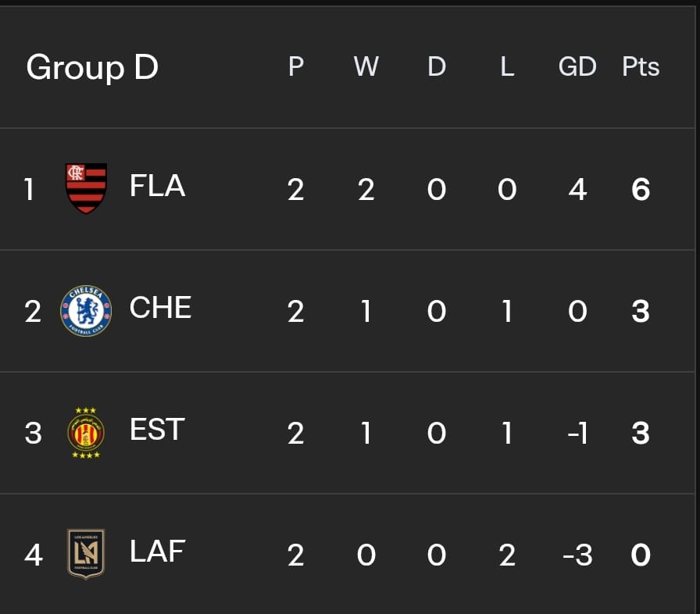Click the LAFC club logo
This screenshot has width=700, height=614.
pyautogui.click(x=86, y=554)
